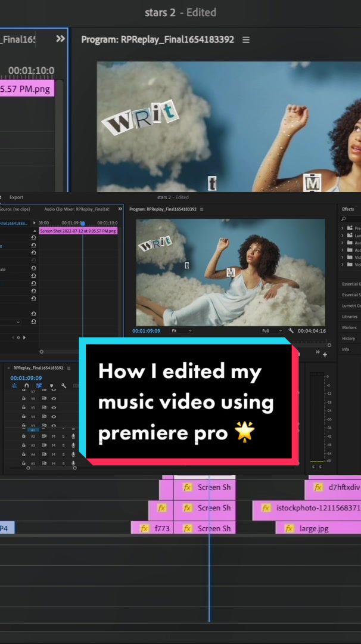Toggle visibility eye for track V6
Image resolution: width=361 pixels, height=644 pixels.
coord(54,398)
